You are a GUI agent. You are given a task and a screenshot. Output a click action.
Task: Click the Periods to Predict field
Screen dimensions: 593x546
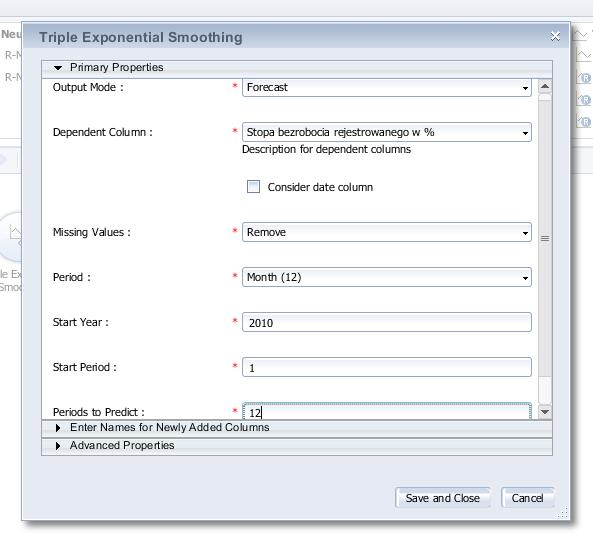click(387, 411)
